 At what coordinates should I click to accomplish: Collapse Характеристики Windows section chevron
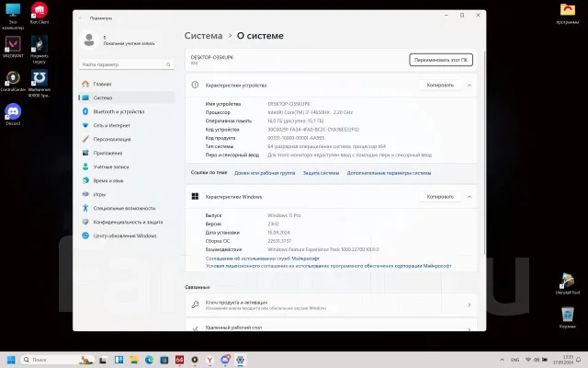pos(469,197)
